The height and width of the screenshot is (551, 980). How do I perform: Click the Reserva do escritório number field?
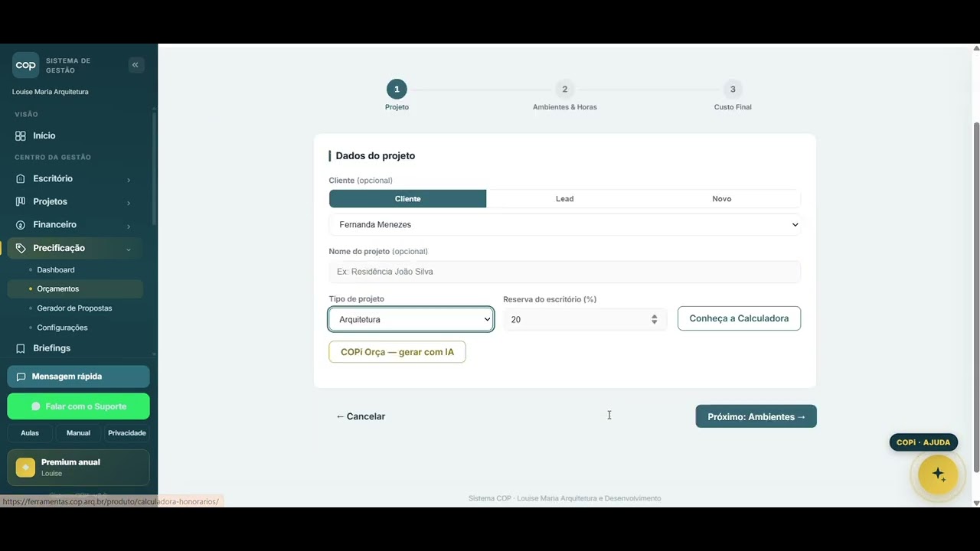tap(585, 319)
